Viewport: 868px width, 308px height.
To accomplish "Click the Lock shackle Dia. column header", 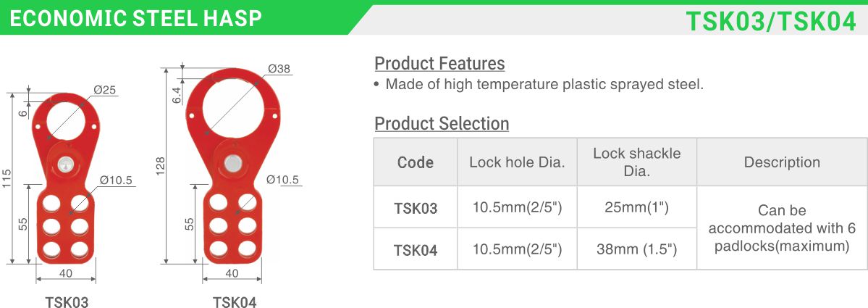I will pos(636,162).
